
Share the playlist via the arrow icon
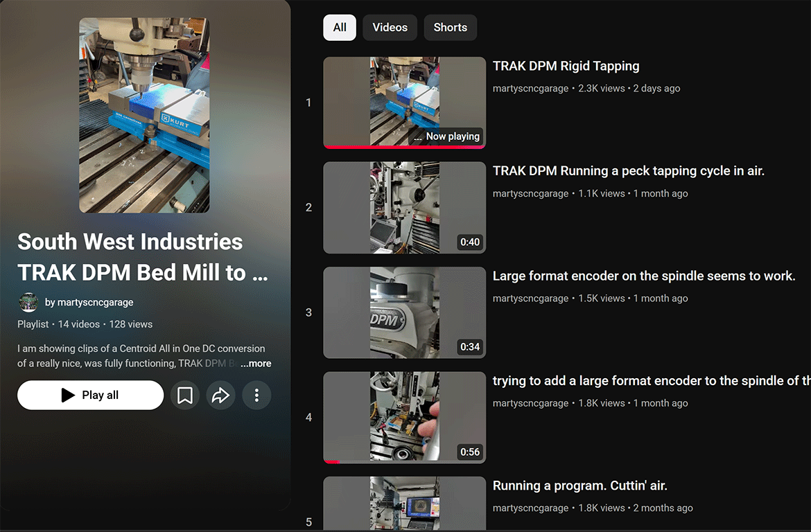point(220,395)
